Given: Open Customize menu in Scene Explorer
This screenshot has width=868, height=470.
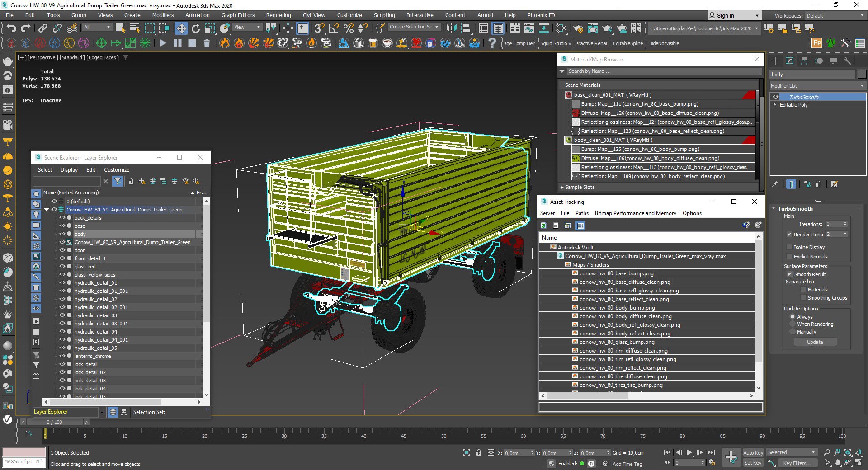Looking at the screenshot, I should pyautogui.click(x=117, y=170).
